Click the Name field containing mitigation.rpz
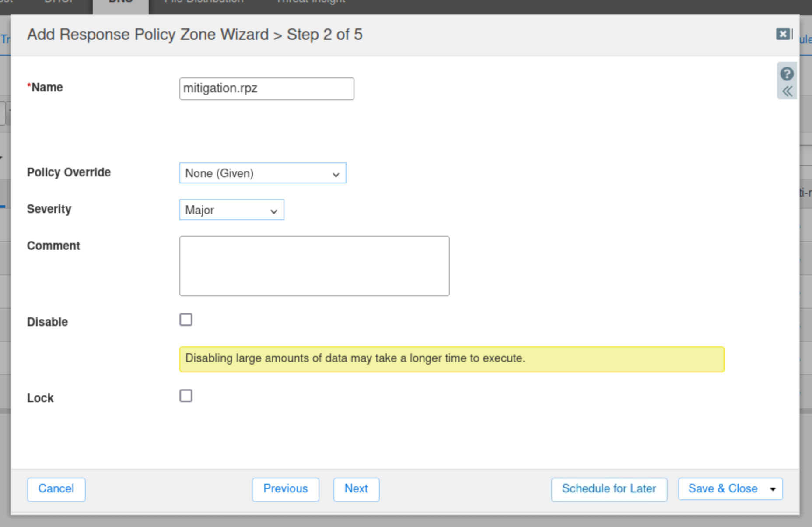This screenshot has width=812, height=527. (266, 89)
